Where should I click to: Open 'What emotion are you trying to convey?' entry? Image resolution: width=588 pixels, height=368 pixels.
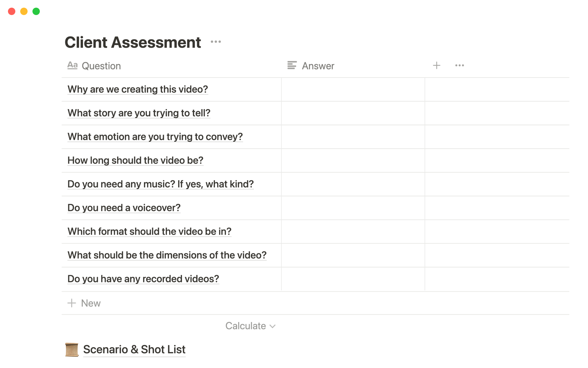155,137
